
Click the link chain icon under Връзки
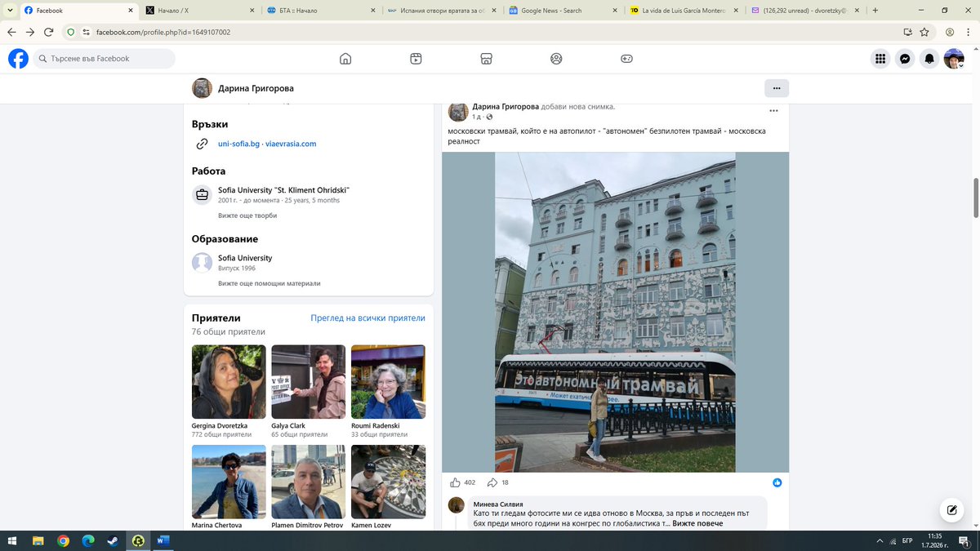pyautogui.click(x=202, y=144)
